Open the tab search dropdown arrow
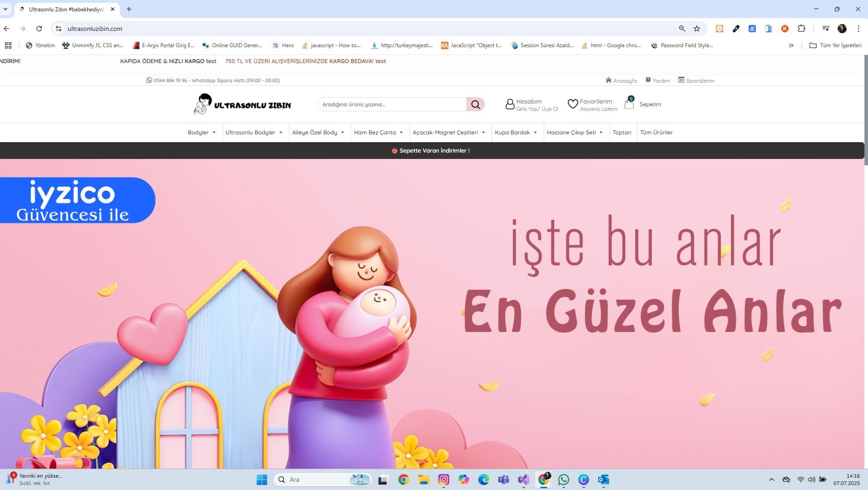The height and width of the screenshot is (490, 868). 5,9
